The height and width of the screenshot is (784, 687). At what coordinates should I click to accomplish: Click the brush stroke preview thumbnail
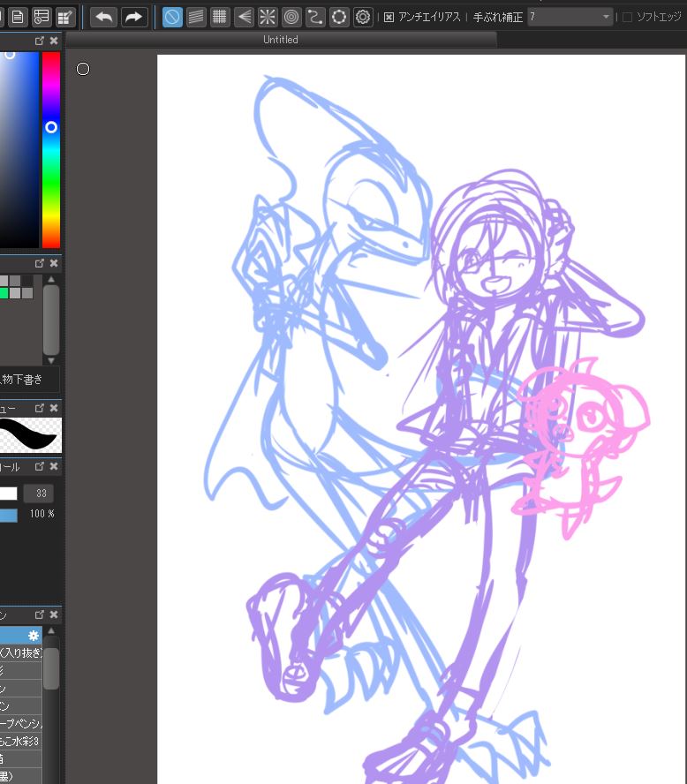31,435
